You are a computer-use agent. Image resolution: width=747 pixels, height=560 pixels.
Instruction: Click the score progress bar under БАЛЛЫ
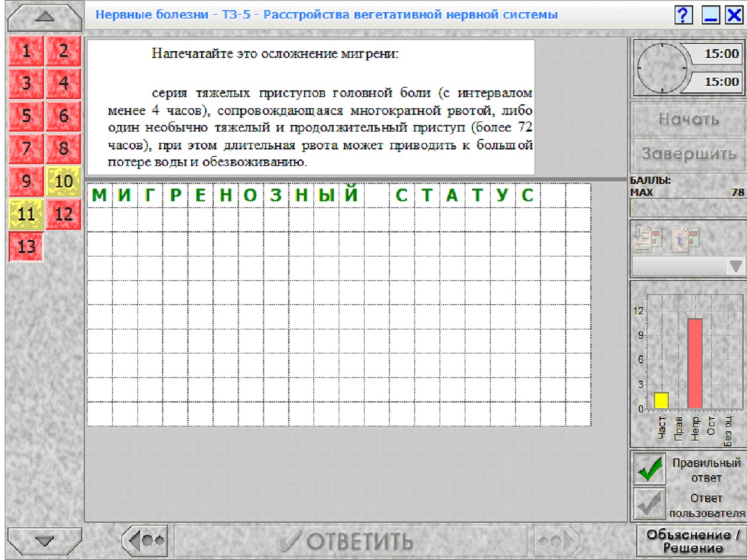688,208
